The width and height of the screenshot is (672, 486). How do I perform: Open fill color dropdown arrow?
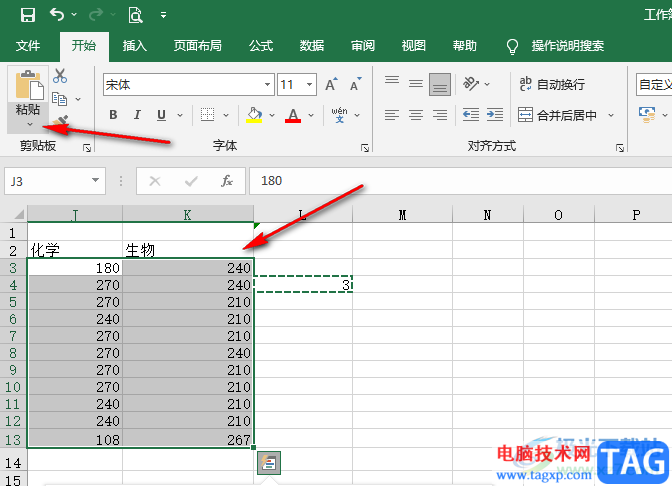point(272,115)
